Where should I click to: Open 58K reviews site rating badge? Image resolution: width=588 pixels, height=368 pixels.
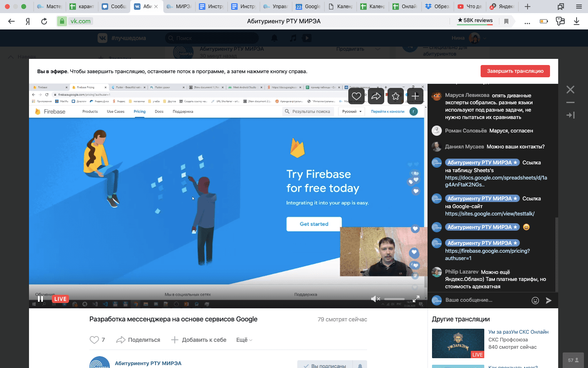[x=475, y=20]
